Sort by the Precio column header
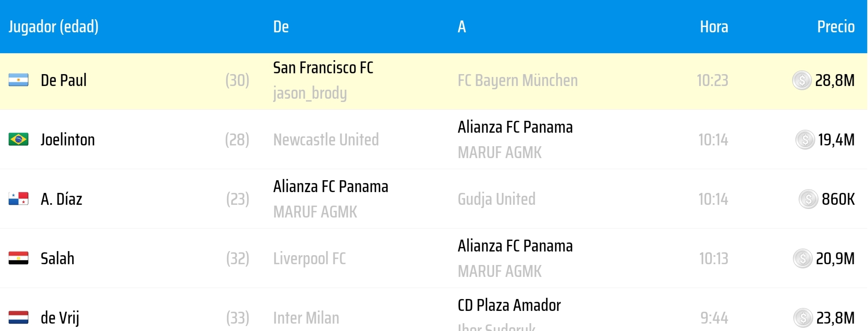Image resolution: width=868 pixels, height=331 pixels. (836, 27)
